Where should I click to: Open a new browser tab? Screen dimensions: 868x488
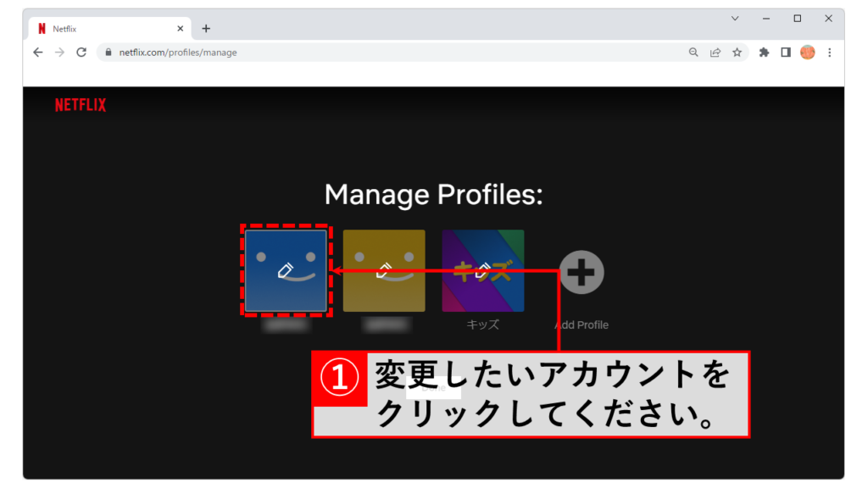206,29
